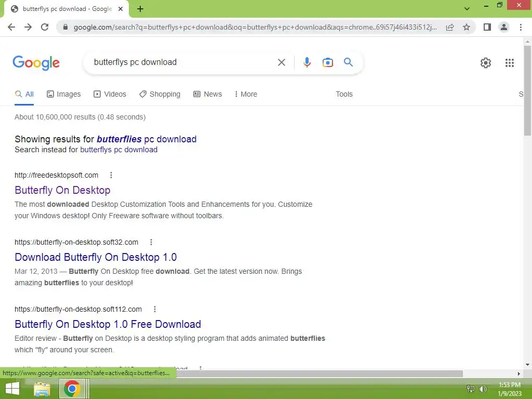The height and width of the screenshot is (399, 532).
Task: Switch to Videos results
Action: point(110,95)
